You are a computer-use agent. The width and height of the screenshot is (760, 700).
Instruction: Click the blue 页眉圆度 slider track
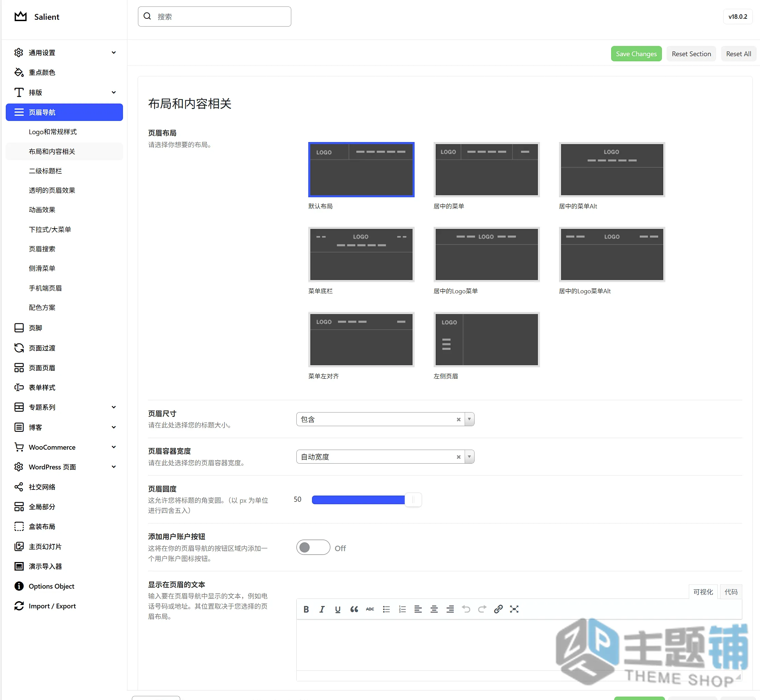coord(358,500)
